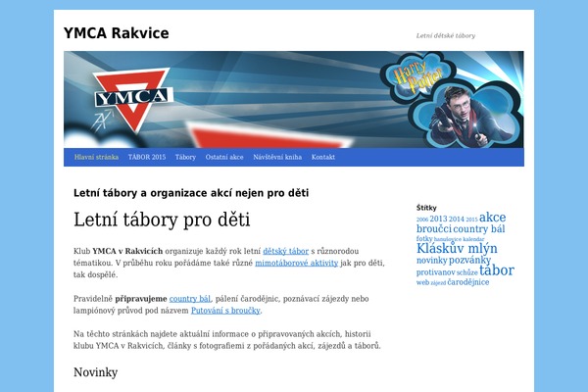Follow the 'mimotáborové aktivity' link
The image size is (588, 392).
click(297, 263)
